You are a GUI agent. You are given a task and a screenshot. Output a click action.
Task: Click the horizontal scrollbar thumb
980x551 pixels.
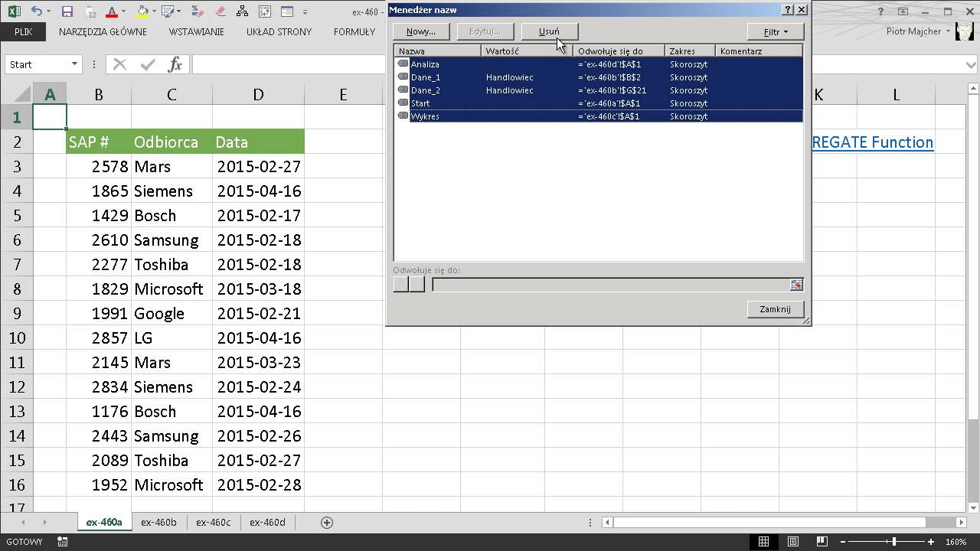click(x=769, y=522)
